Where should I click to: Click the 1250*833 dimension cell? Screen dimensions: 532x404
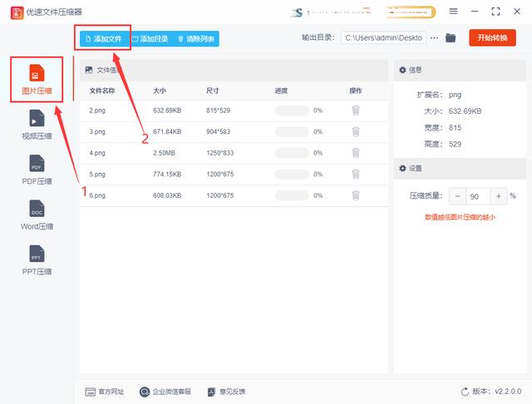pos(219,153)
